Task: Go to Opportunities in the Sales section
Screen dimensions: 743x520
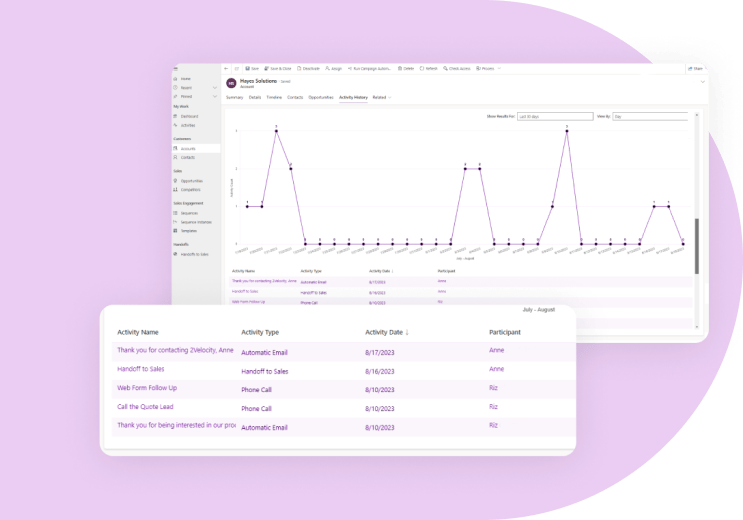Action: [x=191, y=181]
